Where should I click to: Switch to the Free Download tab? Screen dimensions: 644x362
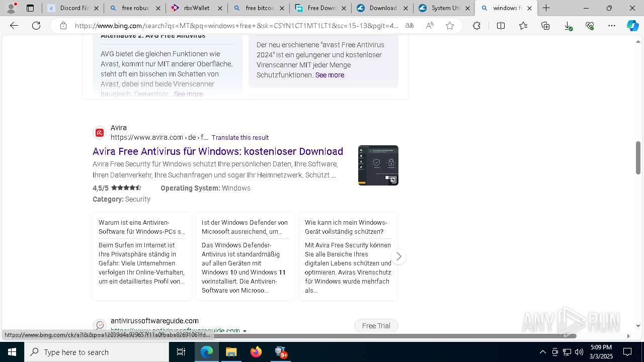tap(321, 8)
